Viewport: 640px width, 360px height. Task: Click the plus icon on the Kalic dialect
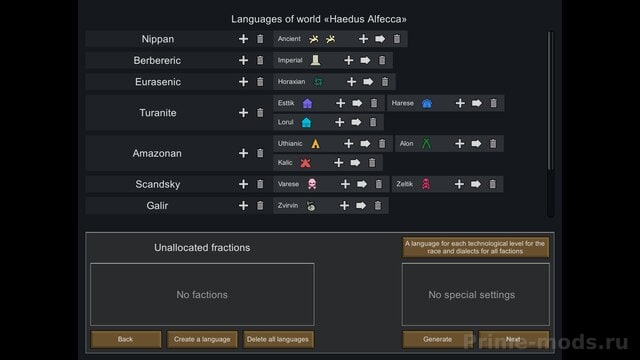338,162
